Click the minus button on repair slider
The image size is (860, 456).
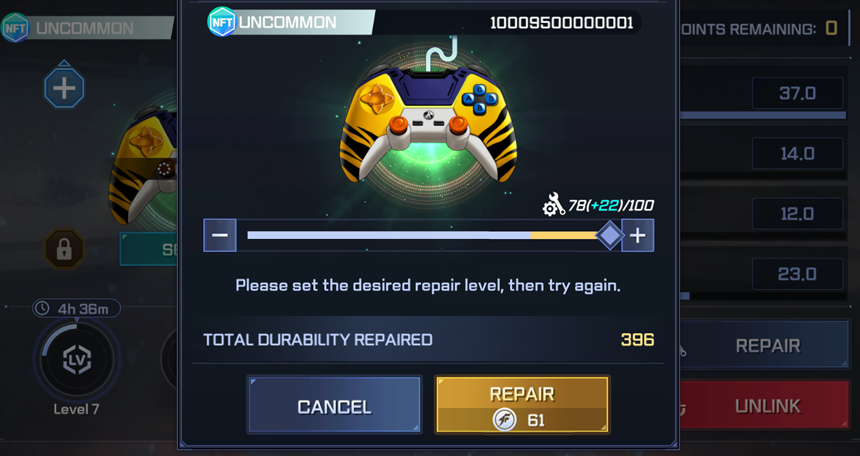[220, 235]
